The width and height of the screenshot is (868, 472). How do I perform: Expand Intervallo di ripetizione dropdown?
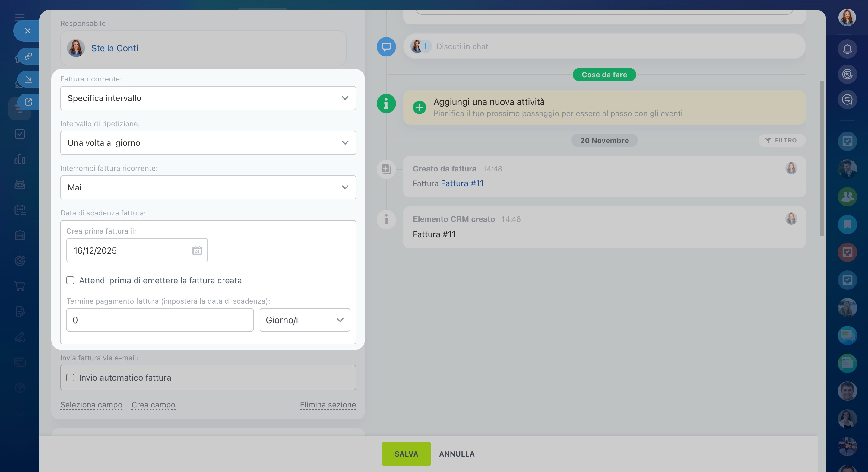[x=208, y=143]
